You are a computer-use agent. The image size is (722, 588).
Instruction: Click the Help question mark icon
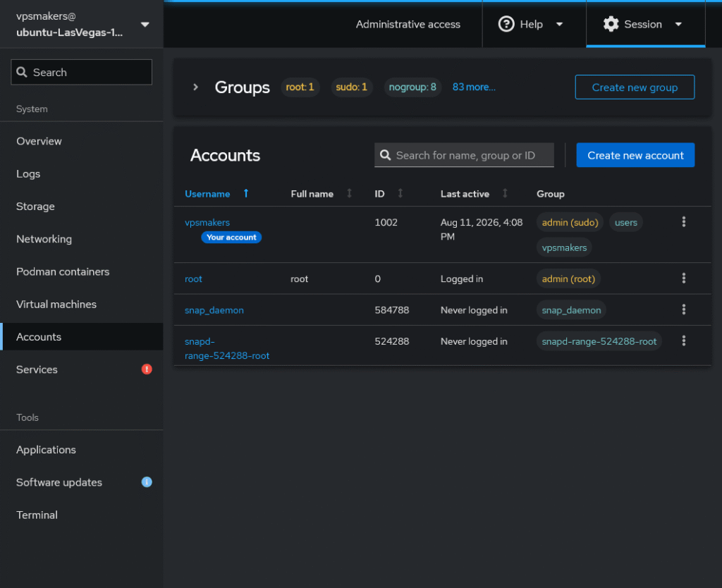click(506, 24)
